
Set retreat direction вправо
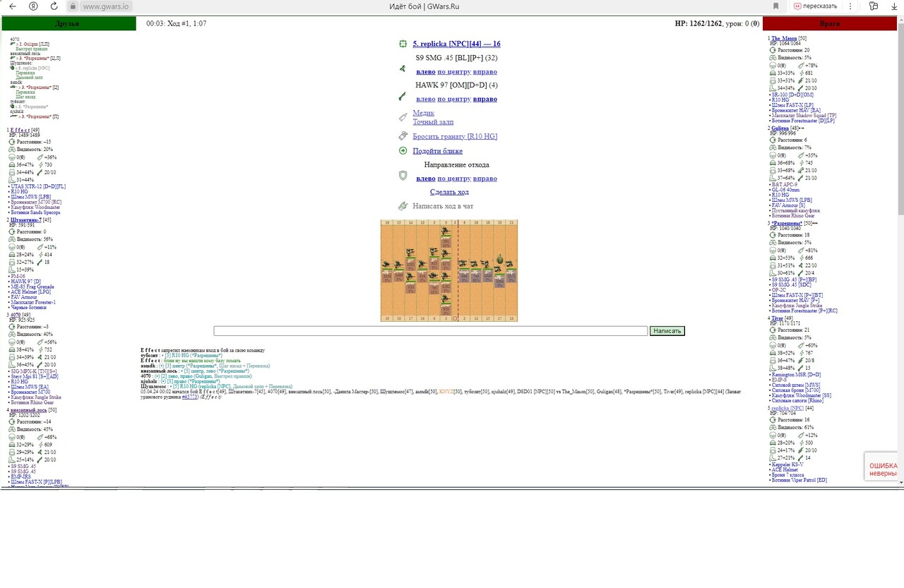pyautogui.click(x=485, y=178)
